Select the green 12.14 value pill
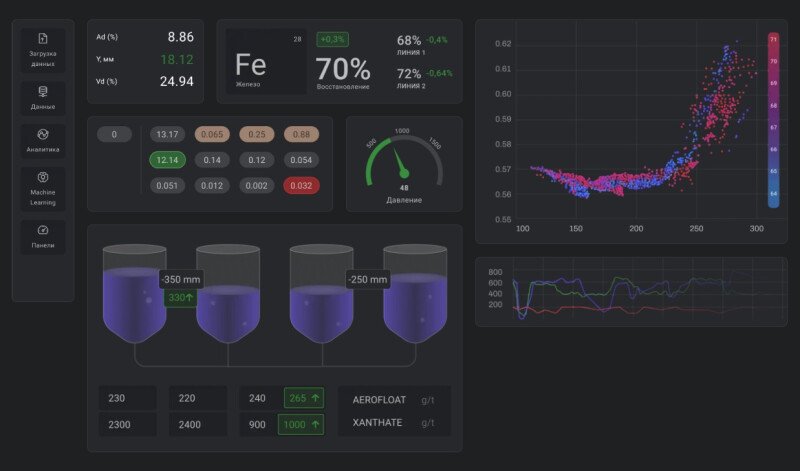This screenshot has height=471, width=800. pos(166,160)
